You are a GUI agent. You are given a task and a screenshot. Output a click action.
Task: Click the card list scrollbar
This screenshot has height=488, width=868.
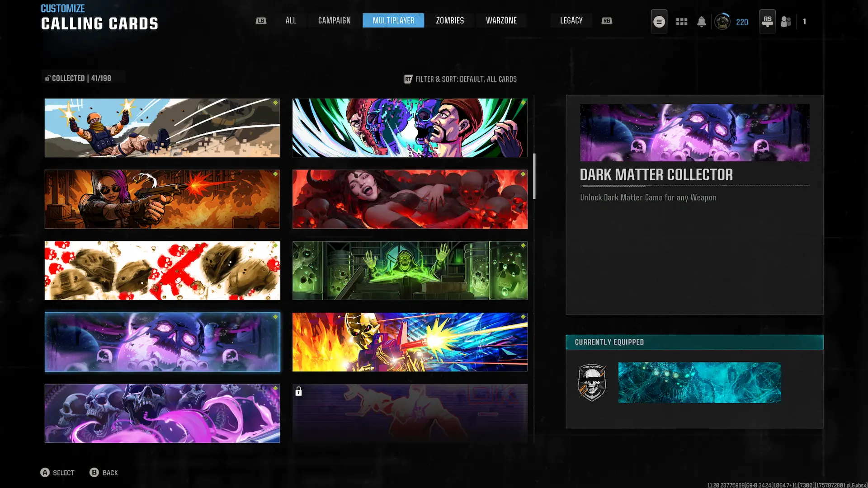[534, 176]
